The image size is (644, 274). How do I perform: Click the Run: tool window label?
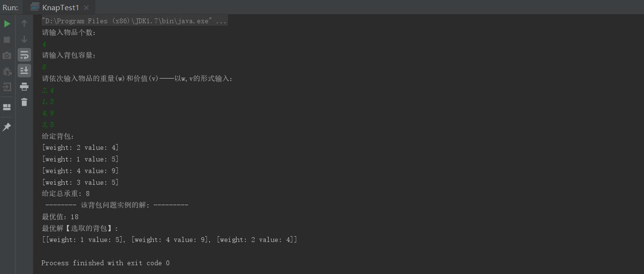[x=10, y=7]
